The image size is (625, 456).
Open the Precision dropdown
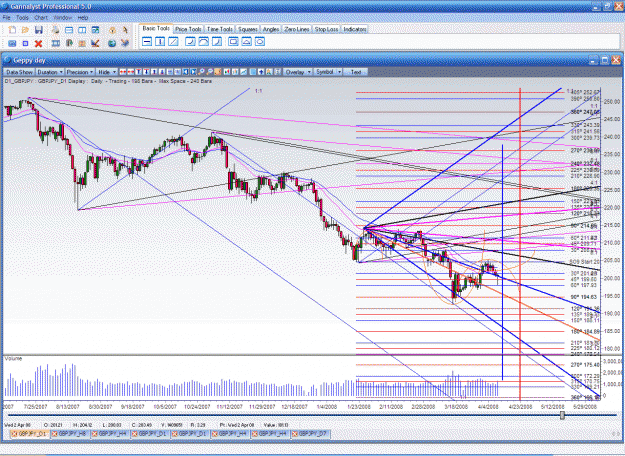pos(79,72)
